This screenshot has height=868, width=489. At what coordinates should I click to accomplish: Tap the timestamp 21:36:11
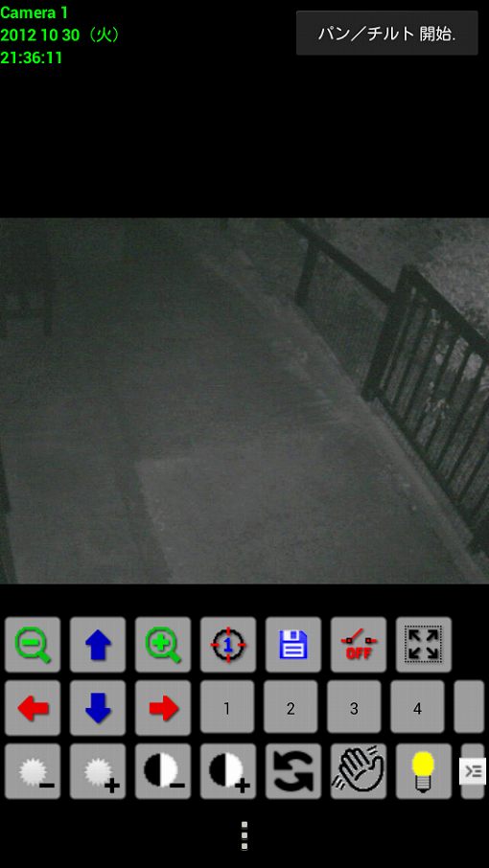31,57
